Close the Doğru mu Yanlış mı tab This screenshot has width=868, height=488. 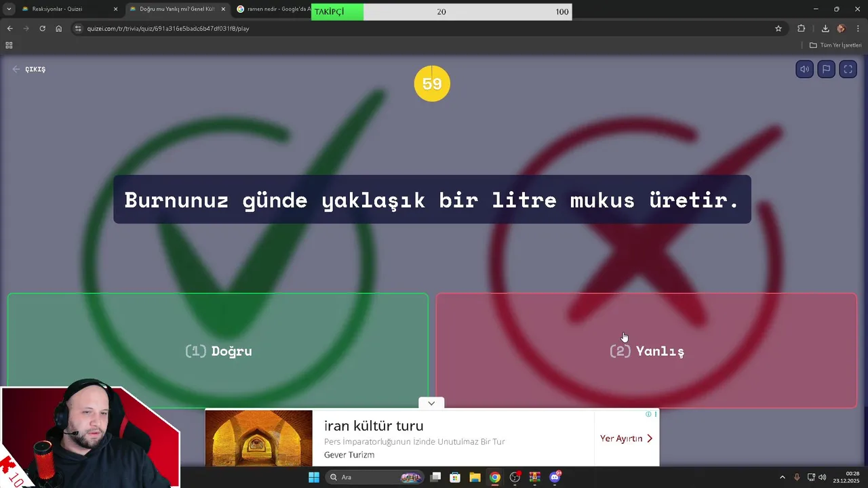tap(223, 9)
